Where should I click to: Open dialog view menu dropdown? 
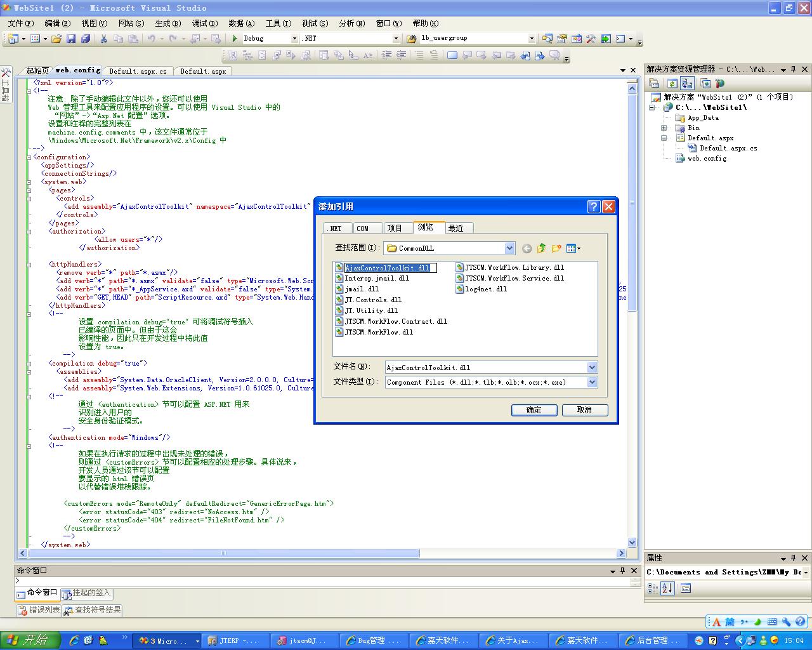pos(573,248)
